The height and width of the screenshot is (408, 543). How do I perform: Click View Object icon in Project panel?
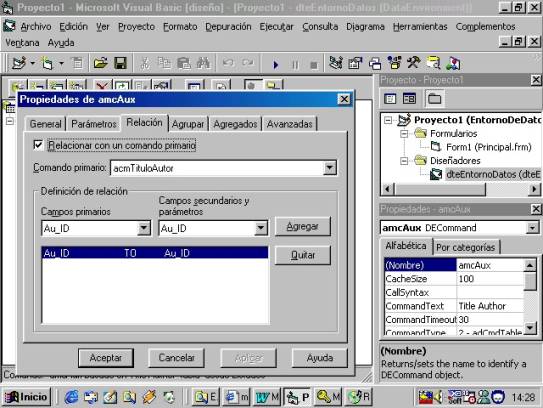click(x=409, y=99)
